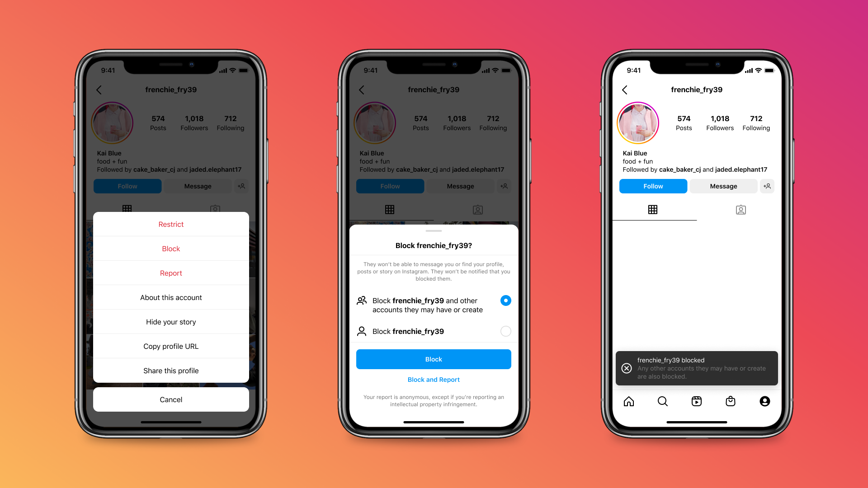Click Block in the confirmation dialog
The width and height of the screenshot is (868, 488).
434,359
